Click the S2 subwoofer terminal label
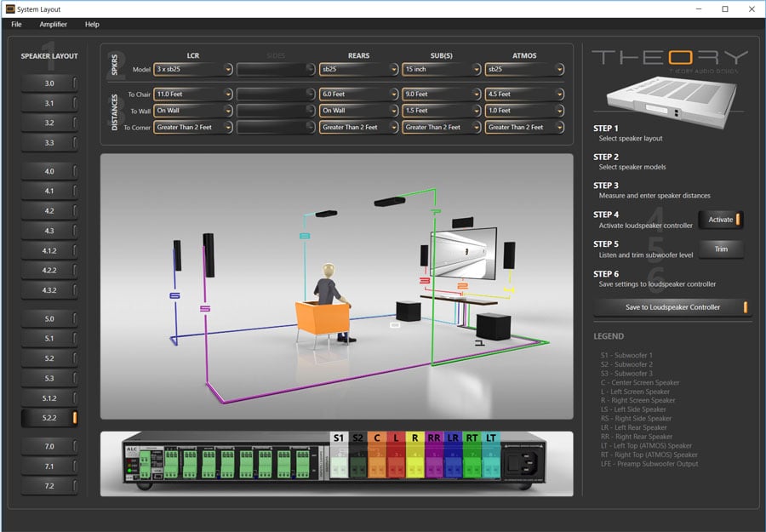This screenshot has width=766, height=532. tap(357, 438)
